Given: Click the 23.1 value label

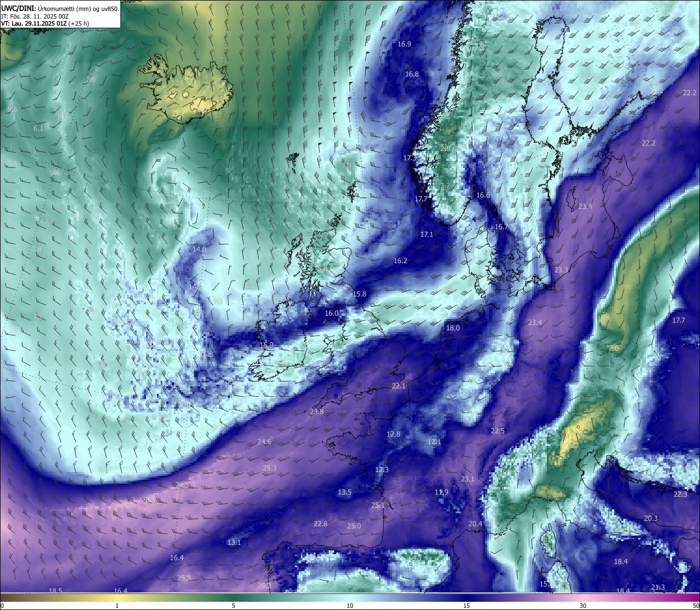Looking at the screenshot, I should 468,479.
